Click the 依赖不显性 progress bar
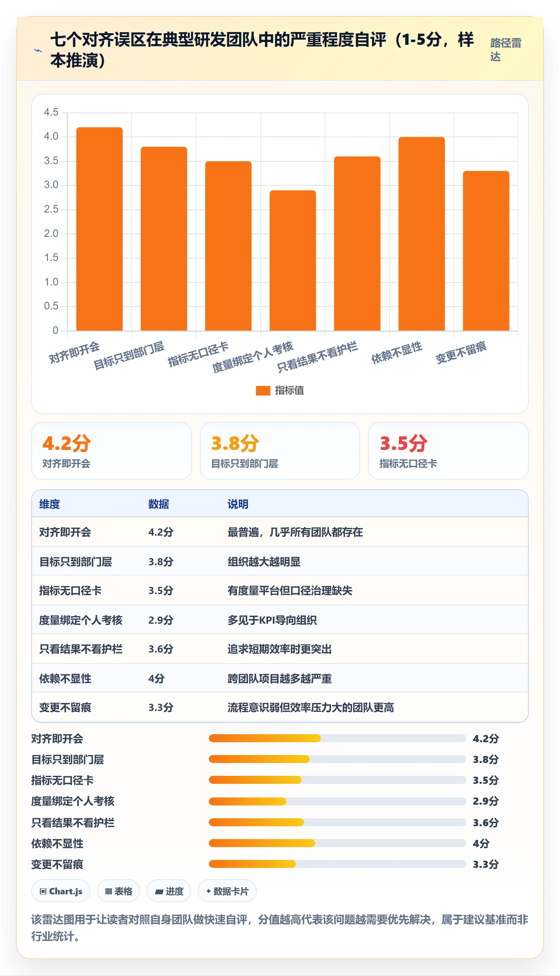 337,843
